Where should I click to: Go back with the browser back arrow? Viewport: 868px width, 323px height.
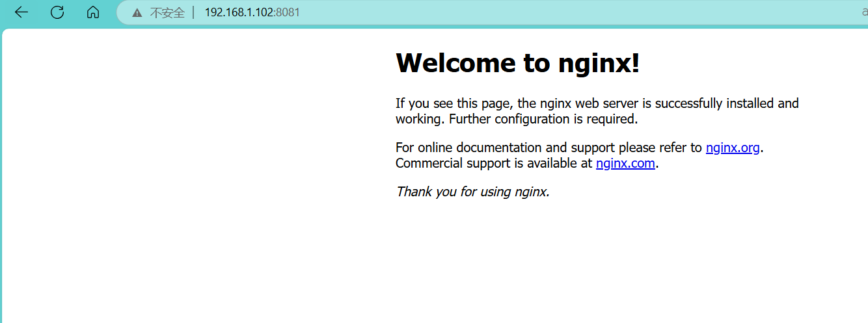tap(21, 12)
